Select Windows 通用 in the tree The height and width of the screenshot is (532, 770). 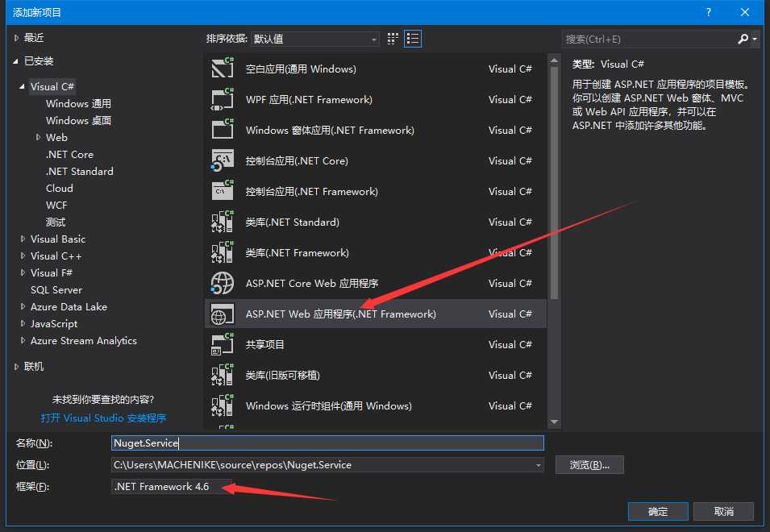(x=78, y=103)
